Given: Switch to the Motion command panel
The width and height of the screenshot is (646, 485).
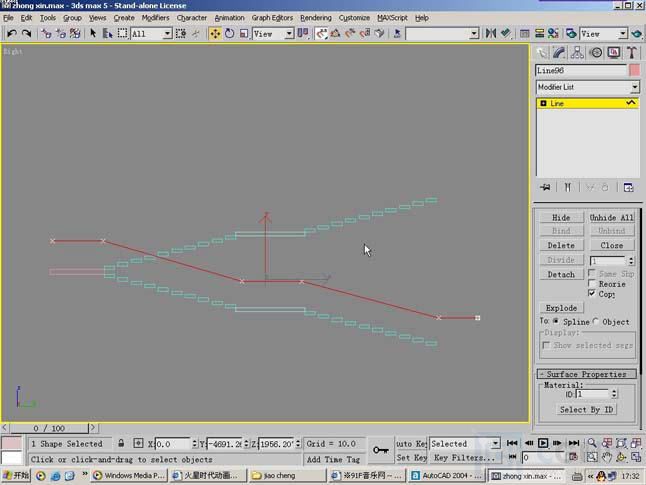Looking at the screenshot, I should tap(596, 53).
